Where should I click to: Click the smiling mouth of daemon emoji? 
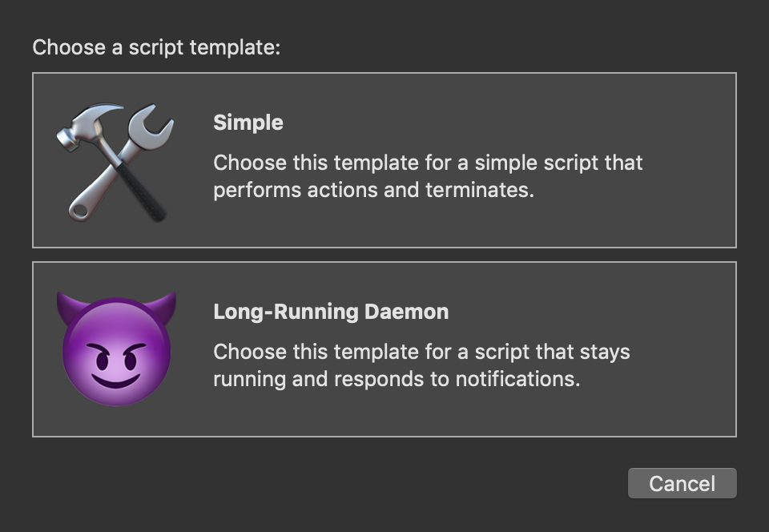115,381
